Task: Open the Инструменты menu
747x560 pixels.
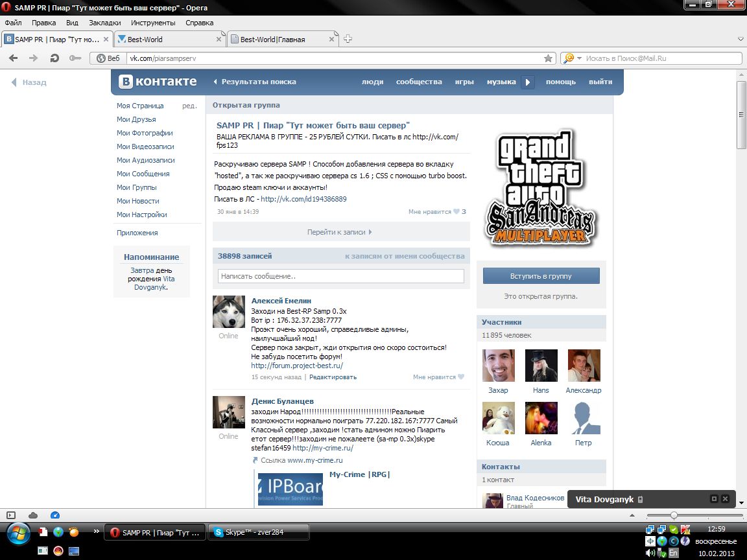Action: click(153, 23)
